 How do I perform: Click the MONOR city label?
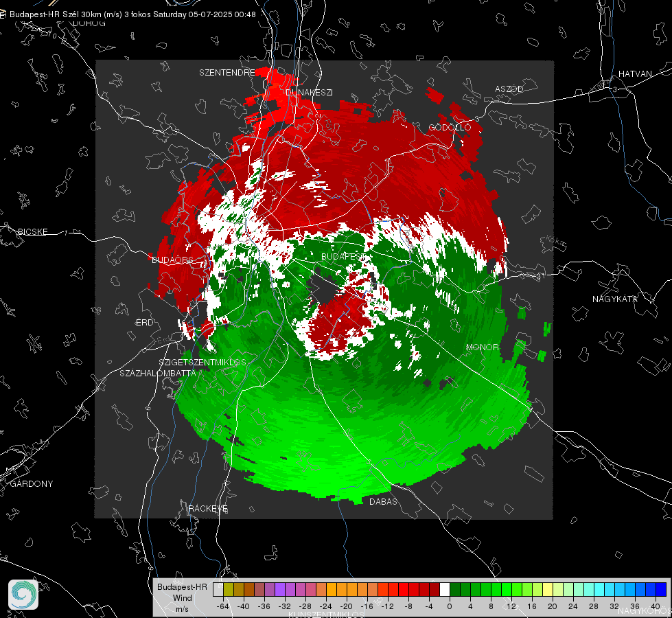coord(482,347)
